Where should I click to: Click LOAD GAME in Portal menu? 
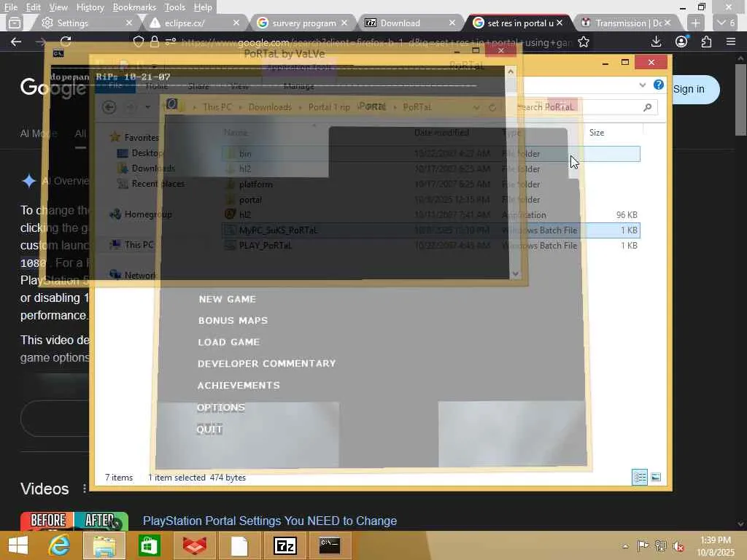click(x=228, y=342)
